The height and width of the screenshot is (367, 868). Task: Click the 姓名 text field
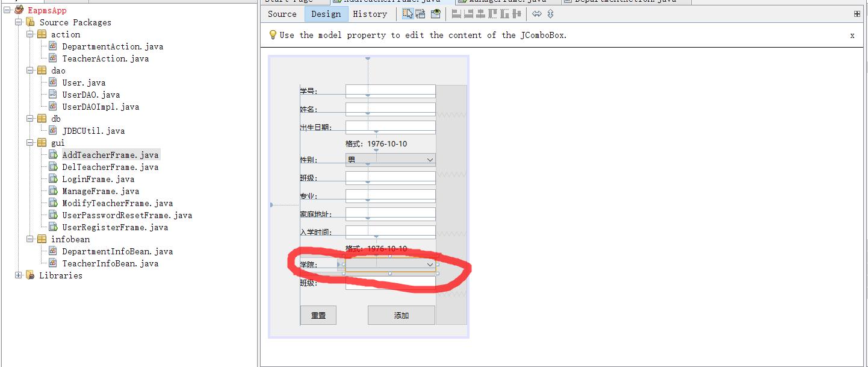pyautogui.click(x=391, y=109)
